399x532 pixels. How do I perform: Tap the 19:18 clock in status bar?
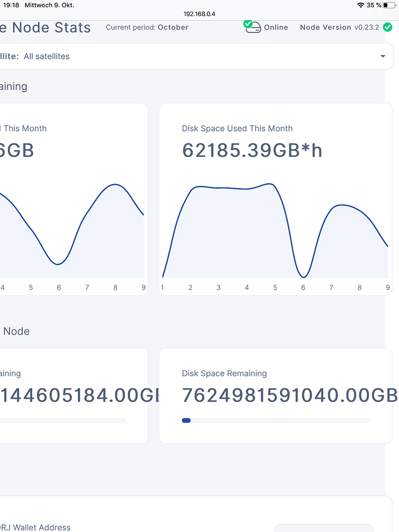click(11, 5)
